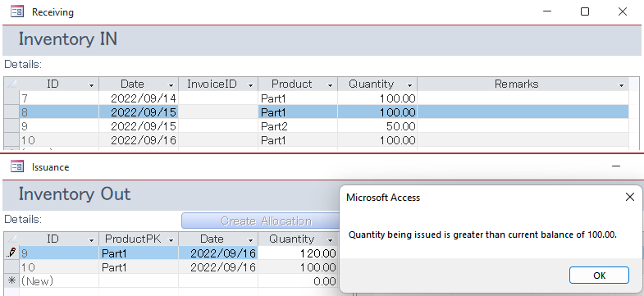Click the select-all corner in Issuance datasheet
Viewport: 644px width, 296px height.
[x=11, y=239]
